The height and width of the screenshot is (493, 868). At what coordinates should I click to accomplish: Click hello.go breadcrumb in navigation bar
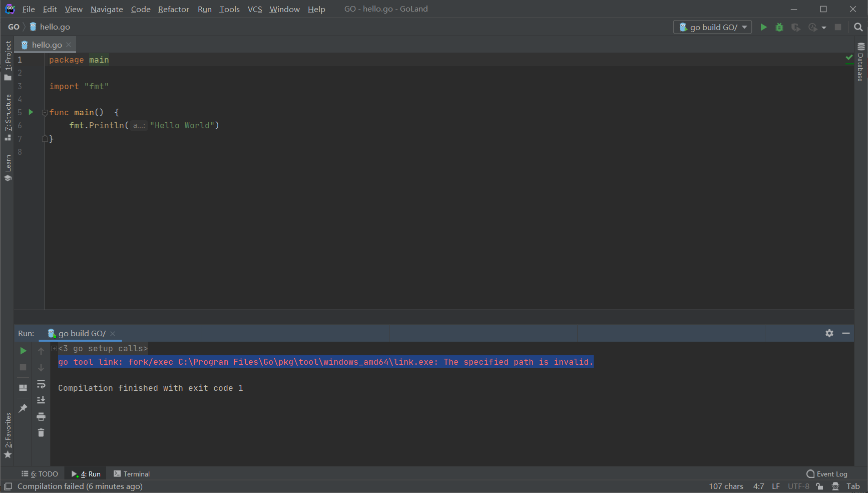[x=50, y=27]
